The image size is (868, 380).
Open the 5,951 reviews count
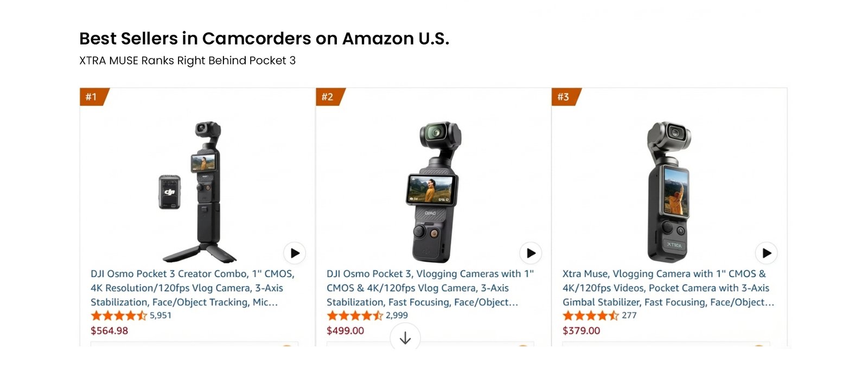(x=161, y=315)
